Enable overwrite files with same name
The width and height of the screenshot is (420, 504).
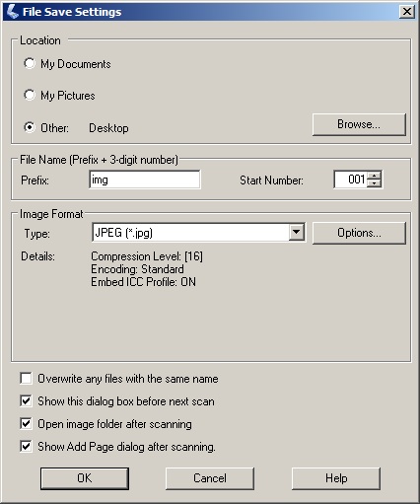click(x=26, y=379)
